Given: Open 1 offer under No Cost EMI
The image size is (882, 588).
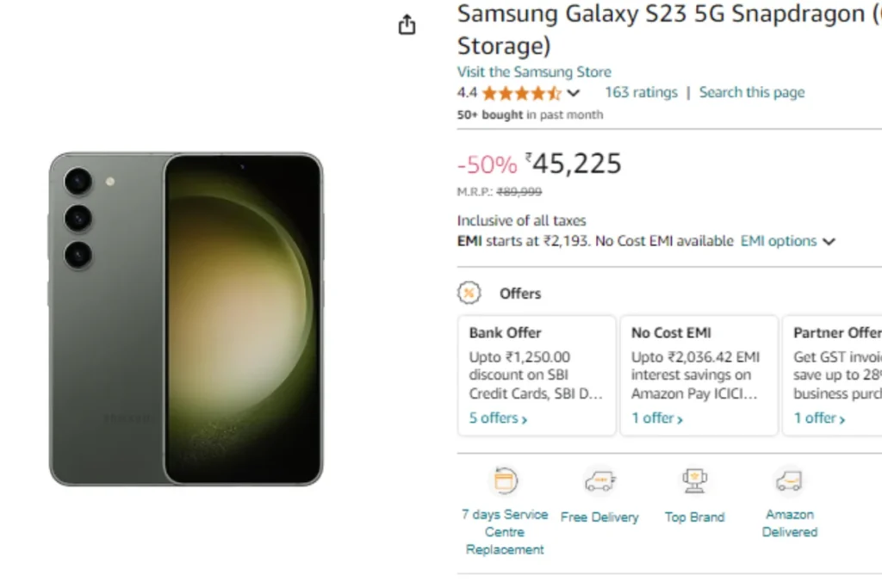Looking at the screenshot, I should 657,418.
